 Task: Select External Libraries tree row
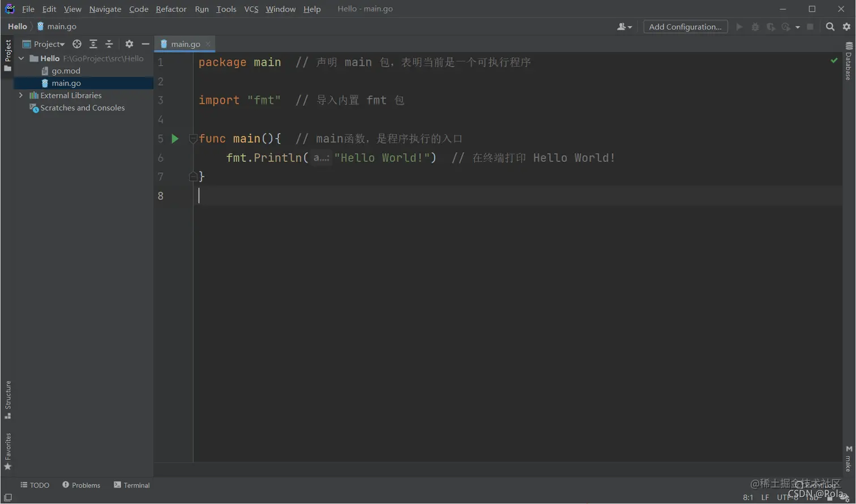84,96
